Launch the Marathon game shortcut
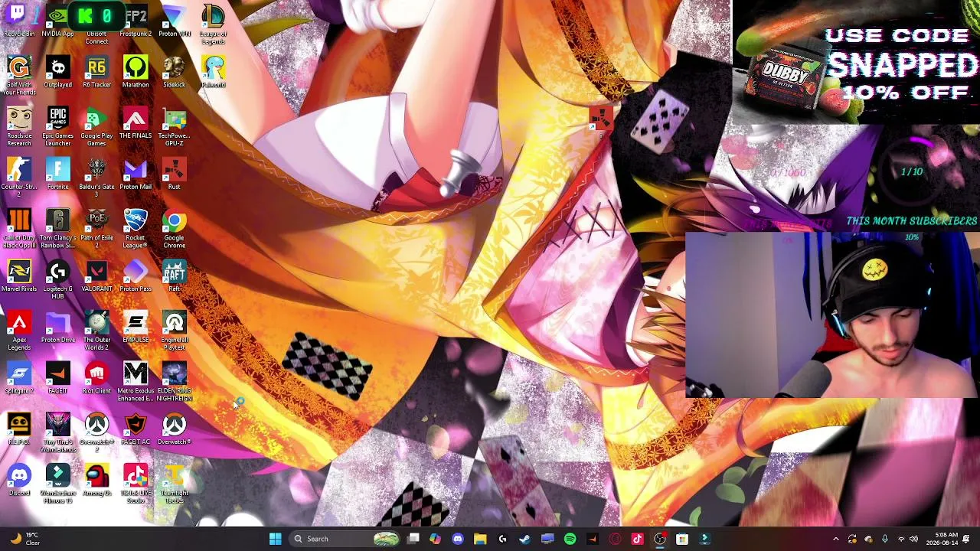 pos(136,72)
